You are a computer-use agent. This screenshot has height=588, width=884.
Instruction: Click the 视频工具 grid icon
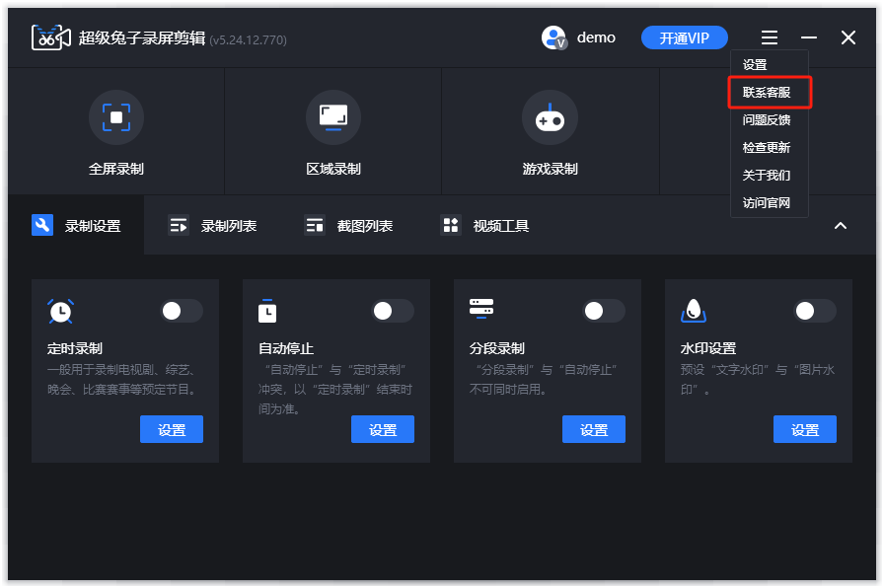(451, 226)
